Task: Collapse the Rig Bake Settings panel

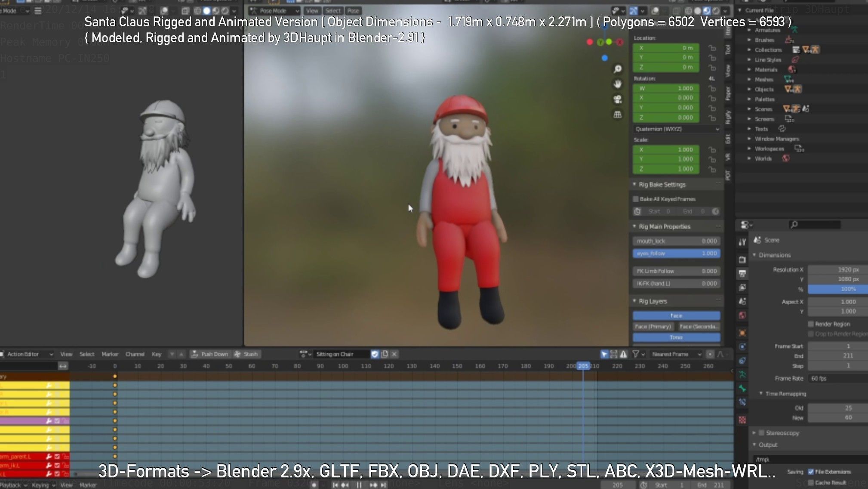Action: [634, 184]
